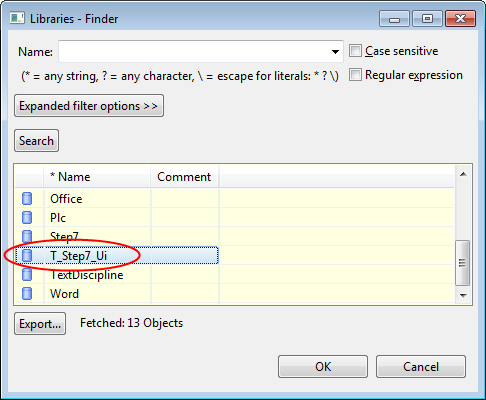Viewport: 486px width, 400px height.
Task: Click the vertical scrollbar thumb in list
Action: click(462, 263)
